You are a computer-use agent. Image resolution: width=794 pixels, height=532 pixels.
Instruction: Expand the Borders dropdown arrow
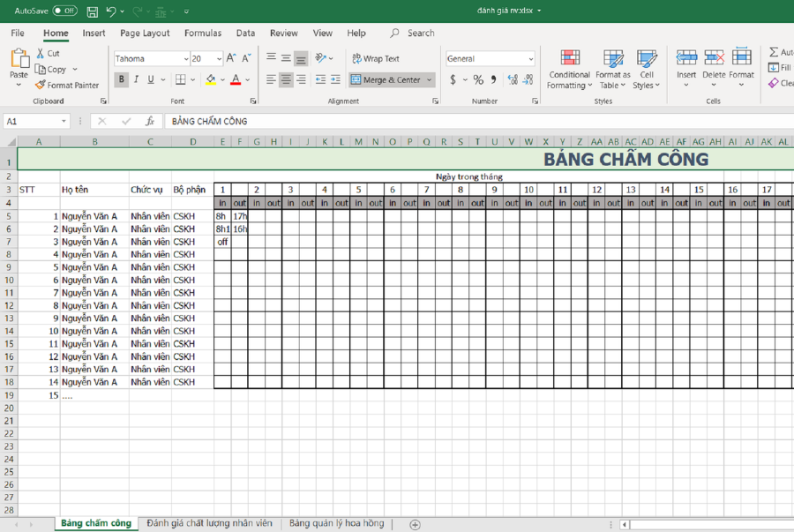point(193,79)
